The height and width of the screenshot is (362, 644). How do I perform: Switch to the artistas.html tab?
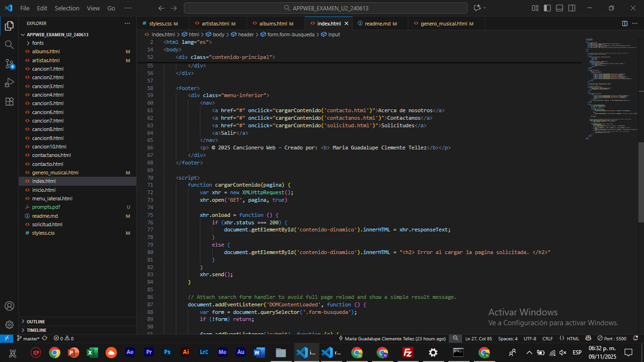(x=215, y=23)
